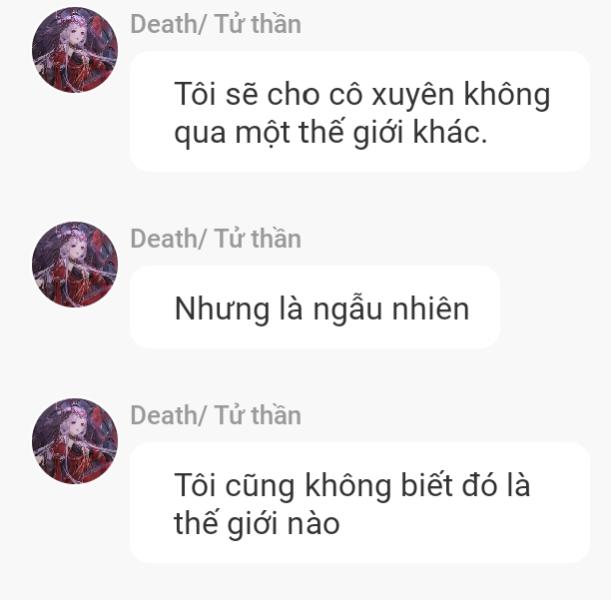Tap the avatar beside "Tôi cũng không biết" message

(75, 441)
